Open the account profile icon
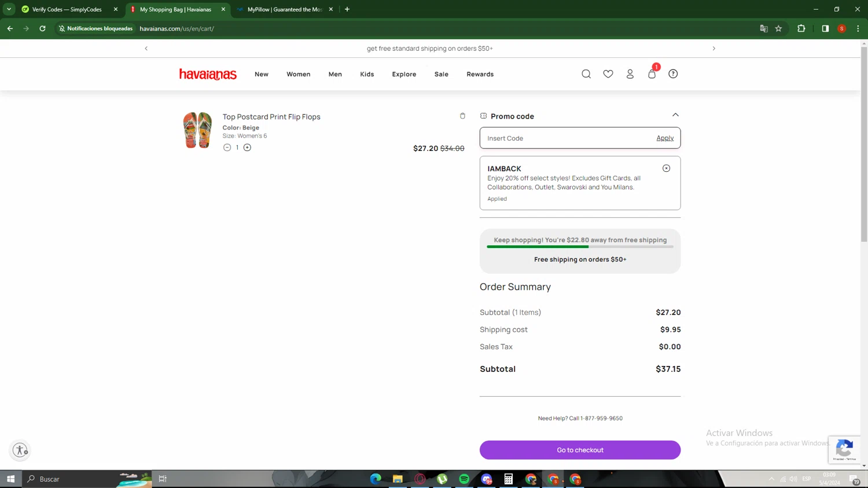 pos(630,74)
